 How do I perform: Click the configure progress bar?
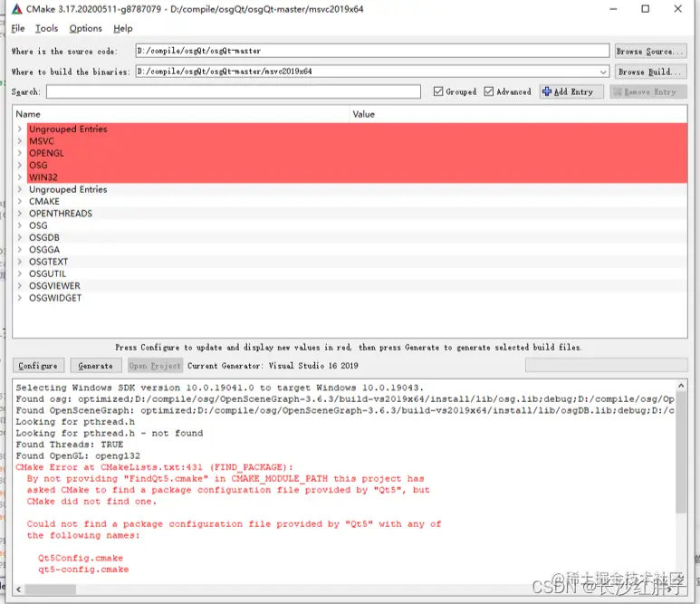[606, 365]
